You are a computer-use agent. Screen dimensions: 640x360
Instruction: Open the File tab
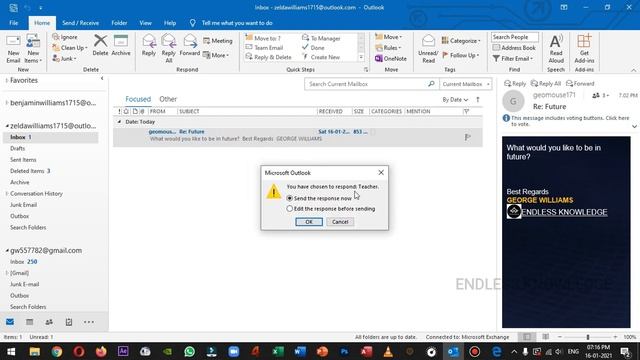(13, 23)
